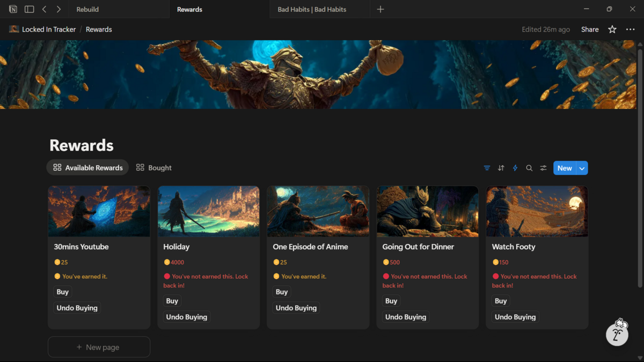Undo Buying on Watch Footy card
This screenshot has height=362, width=644.
coord(515,317)
